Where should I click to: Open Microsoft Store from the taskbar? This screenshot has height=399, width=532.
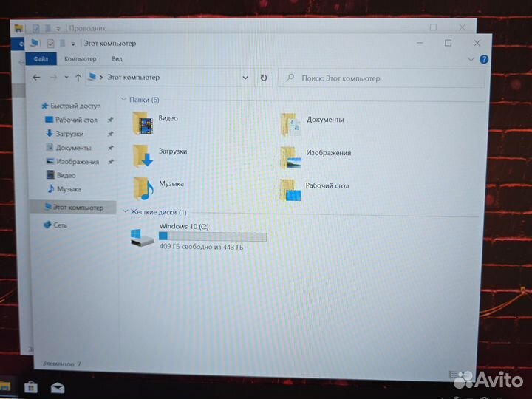click(x=30, y=386)
